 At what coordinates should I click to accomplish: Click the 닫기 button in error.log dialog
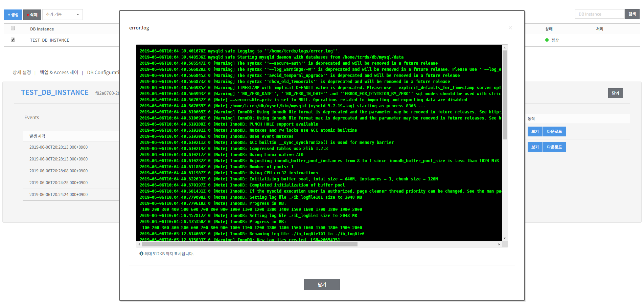point(322,284)
